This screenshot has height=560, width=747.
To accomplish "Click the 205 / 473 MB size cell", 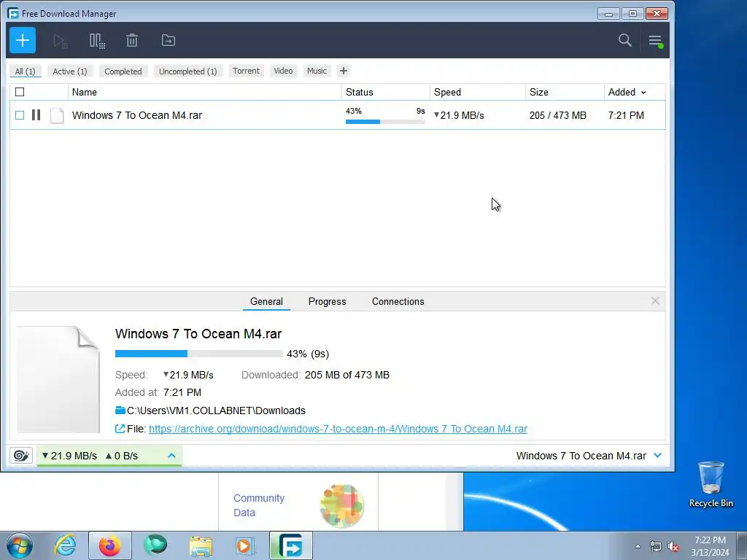I will [557, 115].
